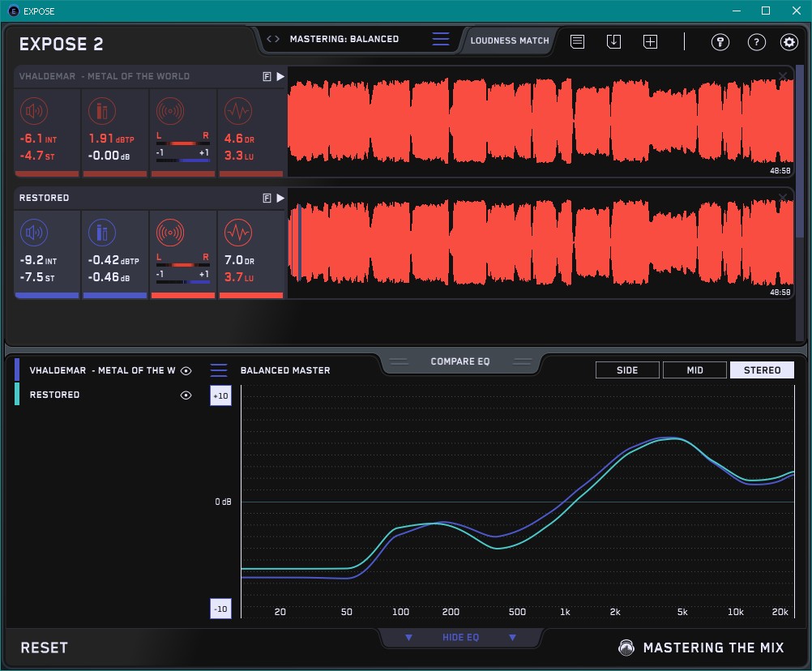Play the Restored track
812x671 pixels.
[x=280, y=198]
